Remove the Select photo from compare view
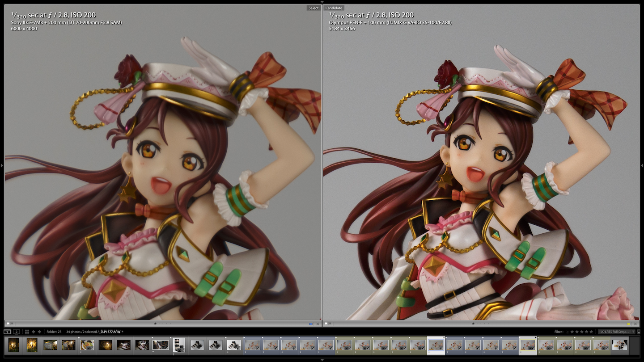Screen dimensions: 644x362 [318, 324]
